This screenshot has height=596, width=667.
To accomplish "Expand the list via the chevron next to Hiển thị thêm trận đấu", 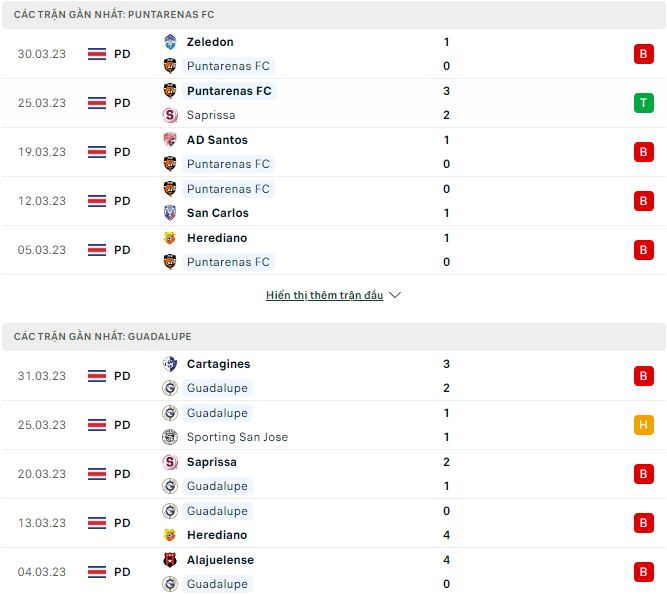I will click(x=395, y=295).
